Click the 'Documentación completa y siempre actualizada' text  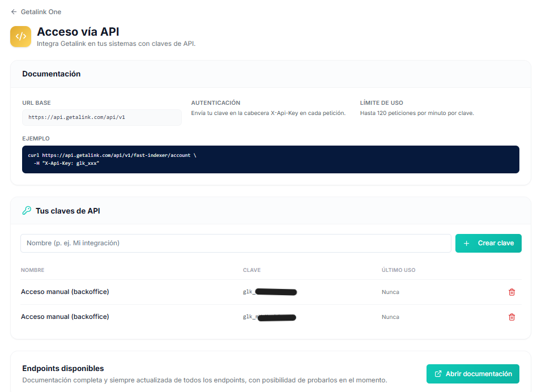click(204, 380)
